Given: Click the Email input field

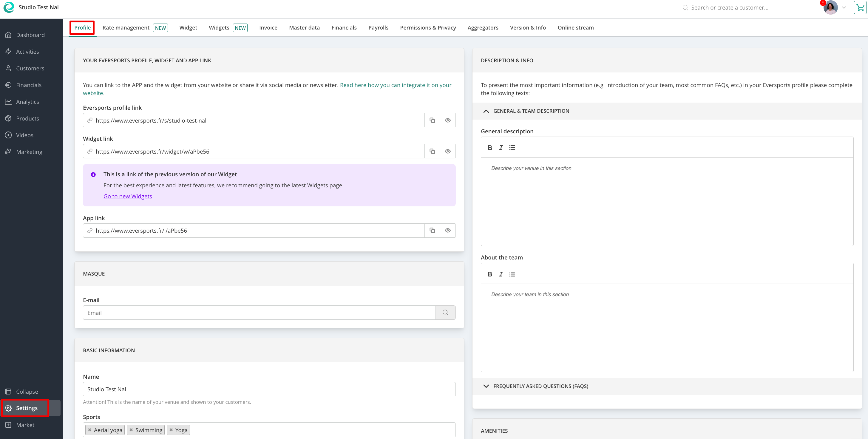Looking at the screenshot, I should 259,313.
